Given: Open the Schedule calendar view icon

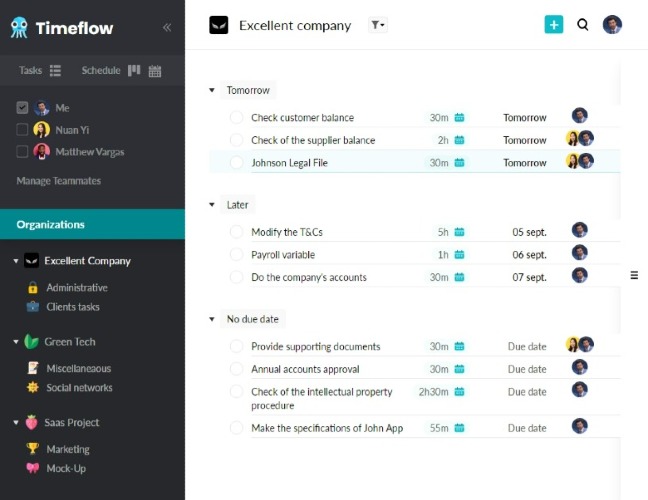Looking at the screenshot, I should coord(155,71).
